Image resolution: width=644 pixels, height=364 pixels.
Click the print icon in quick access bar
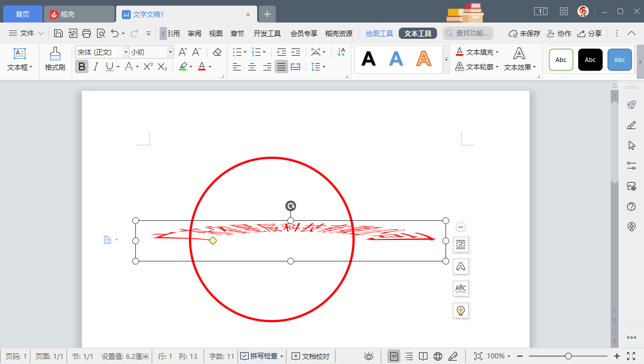coord(86,33)
